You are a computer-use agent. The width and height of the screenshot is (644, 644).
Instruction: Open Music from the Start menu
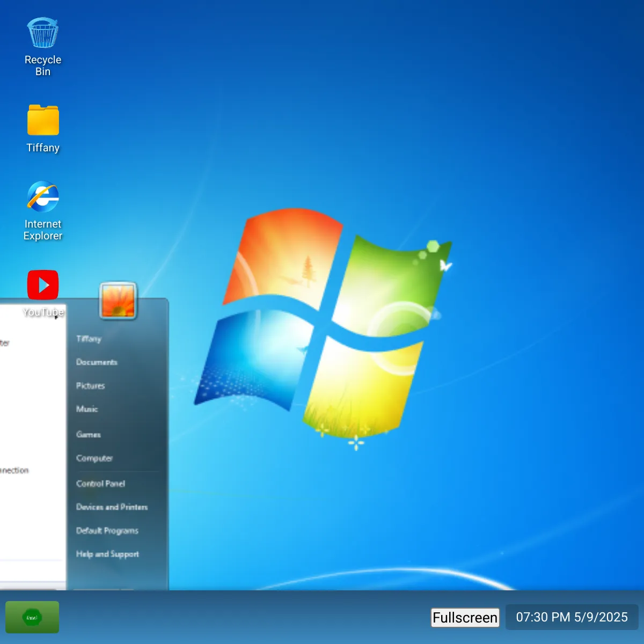[87, 409]
